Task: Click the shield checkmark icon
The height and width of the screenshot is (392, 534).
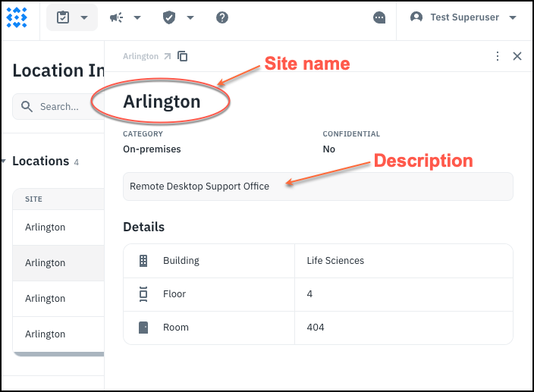Action: (169, 17)
